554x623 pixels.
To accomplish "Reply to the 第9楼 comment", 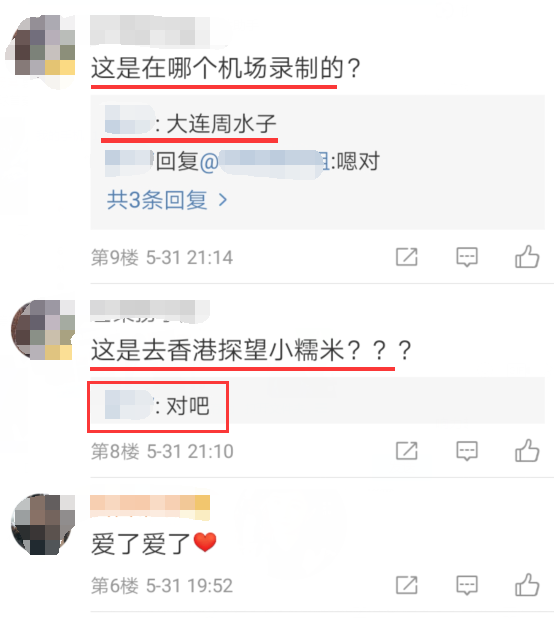I will 467,257.
